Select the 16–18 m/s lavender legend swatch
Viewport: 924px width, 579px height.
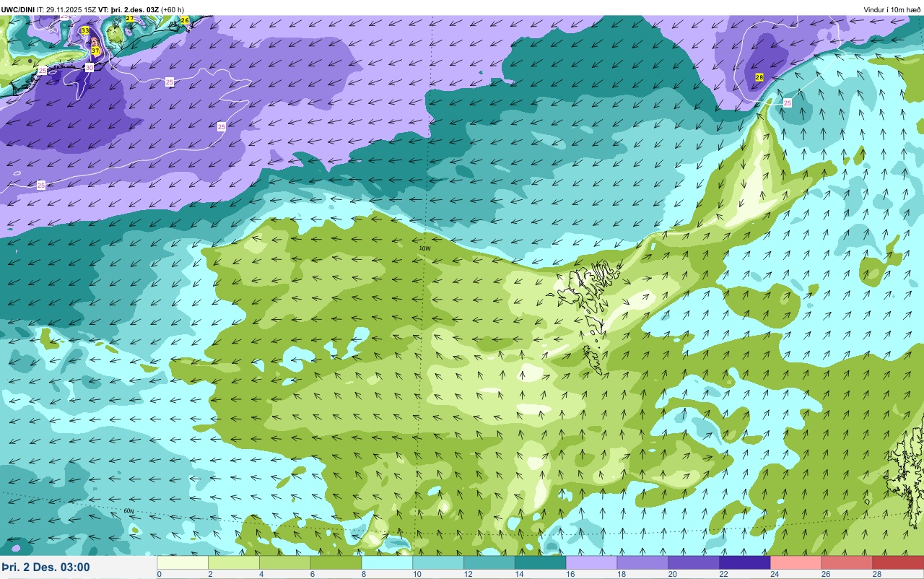[x=592, y=562]
